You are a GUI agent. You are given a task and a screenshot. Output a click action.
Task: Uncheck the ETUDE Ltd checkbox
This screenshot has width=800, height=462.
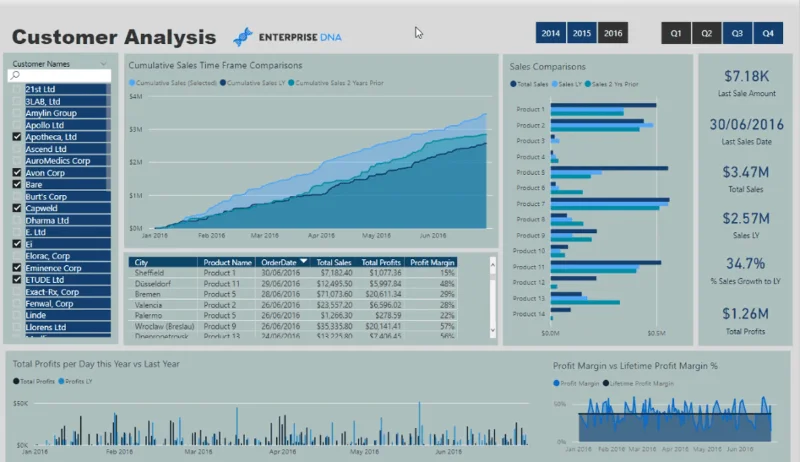[17, 279]
